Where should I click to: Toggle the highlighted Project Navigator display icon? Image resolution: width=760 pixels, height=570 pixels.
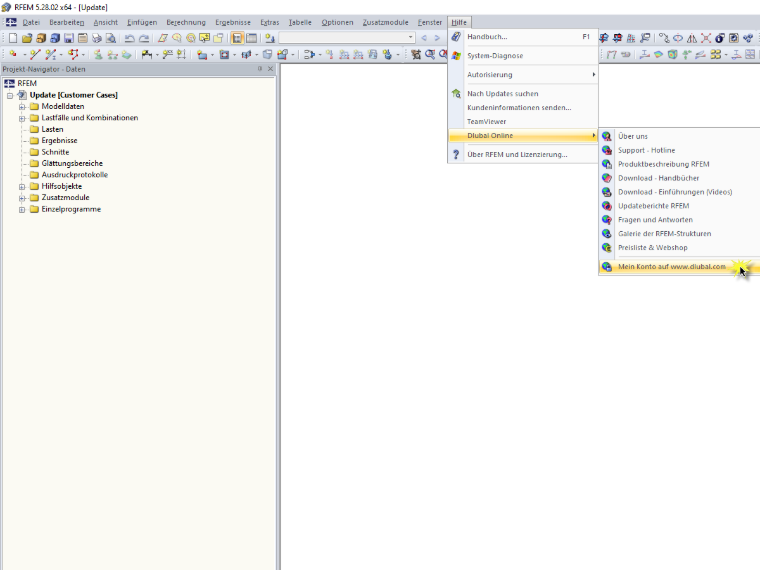click(x=238, y=38)
